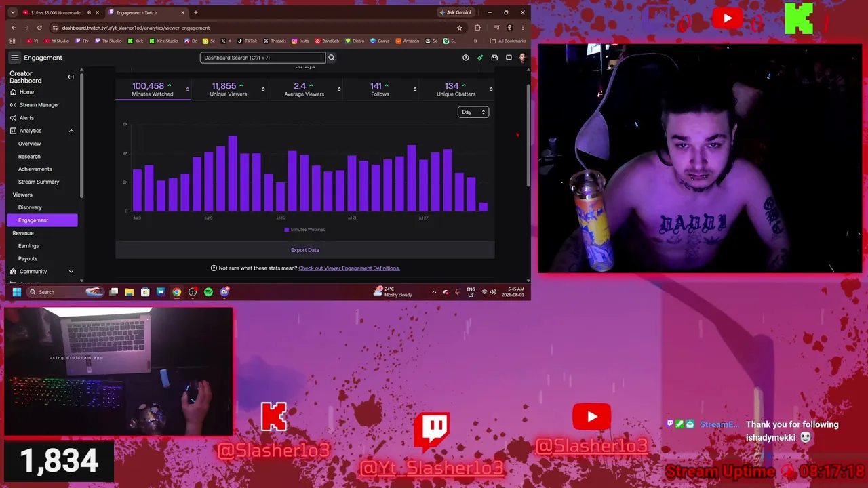Show hidden system tray icons
The height and width of the screenshot is (488, 868).
[434, 292]
